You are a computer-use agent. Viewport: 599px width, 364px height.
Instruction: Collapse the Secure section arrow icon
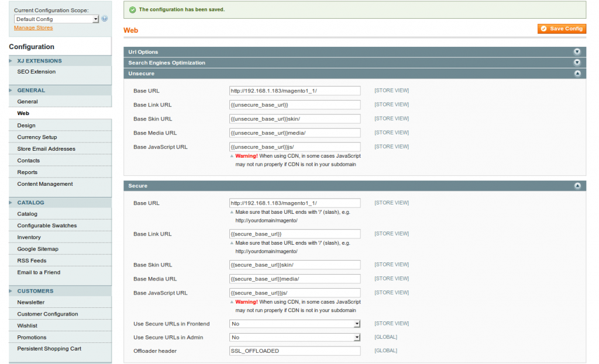(577, 186)
